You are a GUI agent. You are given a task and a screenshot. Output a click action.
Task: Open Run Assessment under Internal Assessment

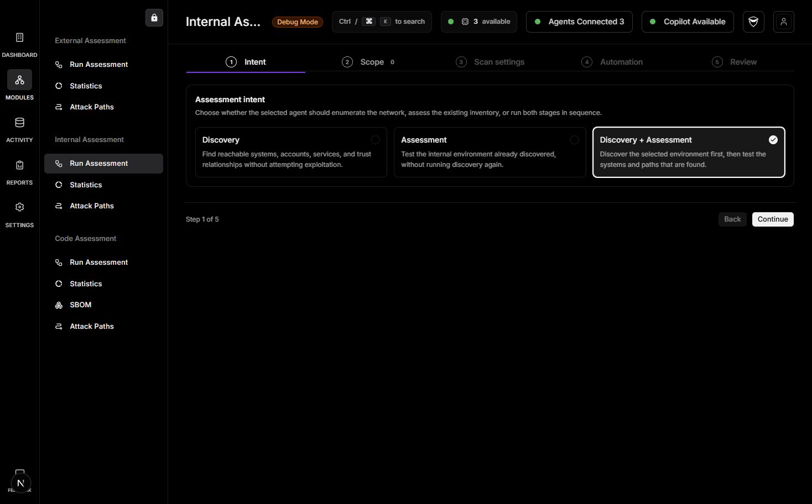103,164
